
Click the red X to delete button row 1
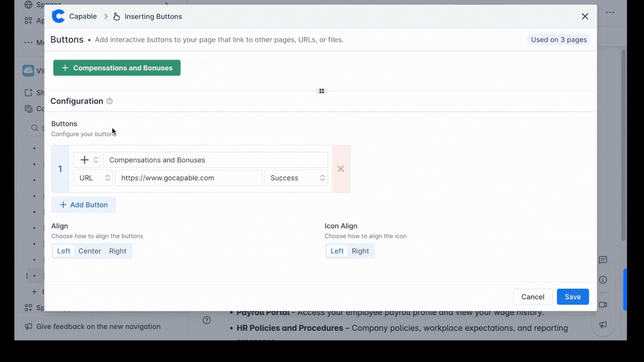340,169
